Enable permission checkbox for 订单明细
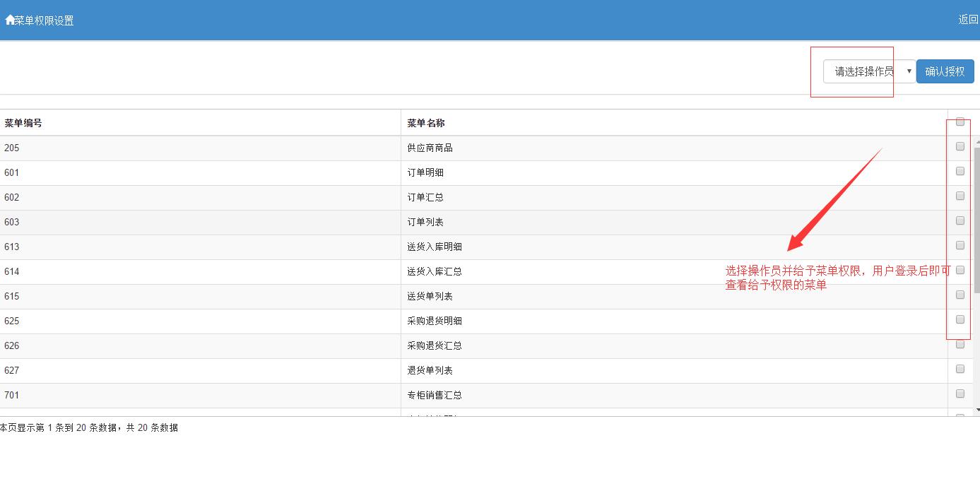Viewport: 980px width, 479px height. 960,172
